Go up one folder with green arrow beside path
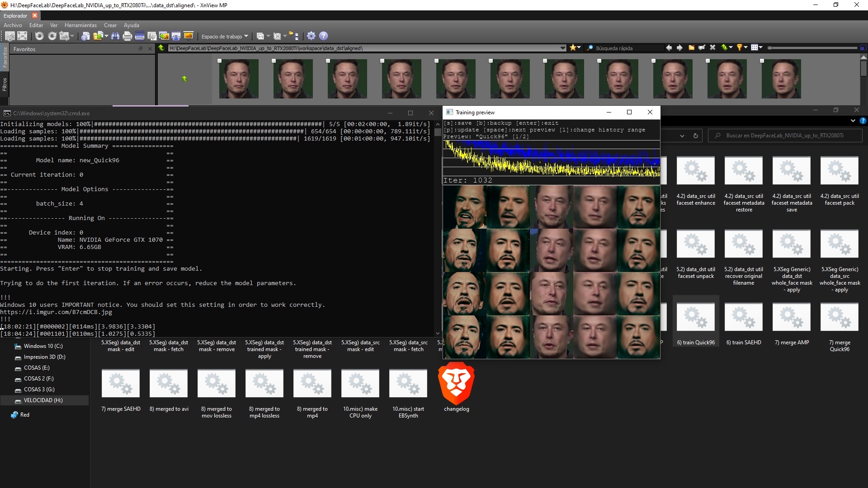 pyautogui.click(x=161, y=48)
